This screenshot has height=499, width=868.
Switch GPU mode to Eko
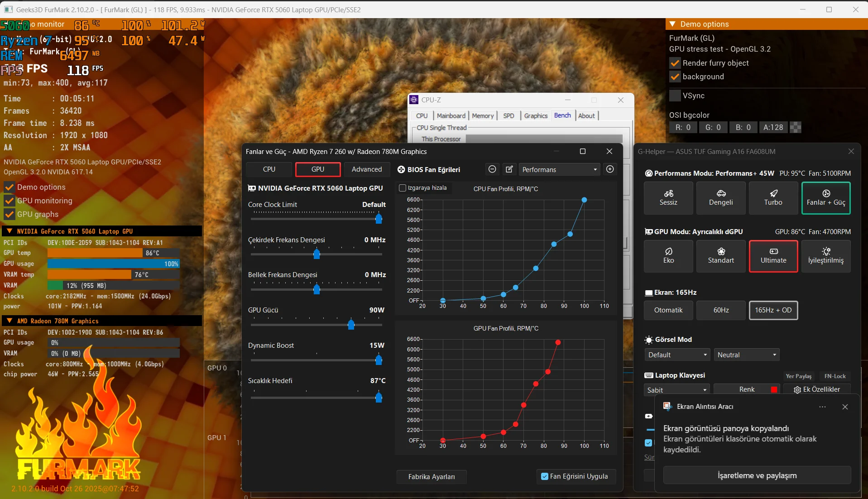point(668,256)
